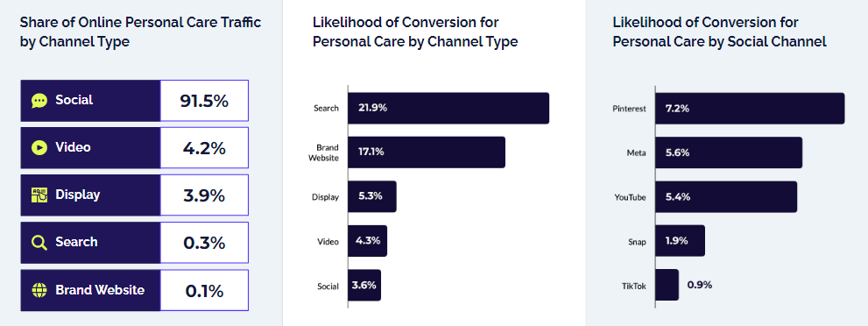Click the Video 4.3% conversion bar
The width and height of the screenshot is (868, 326).
pos(368,241)
